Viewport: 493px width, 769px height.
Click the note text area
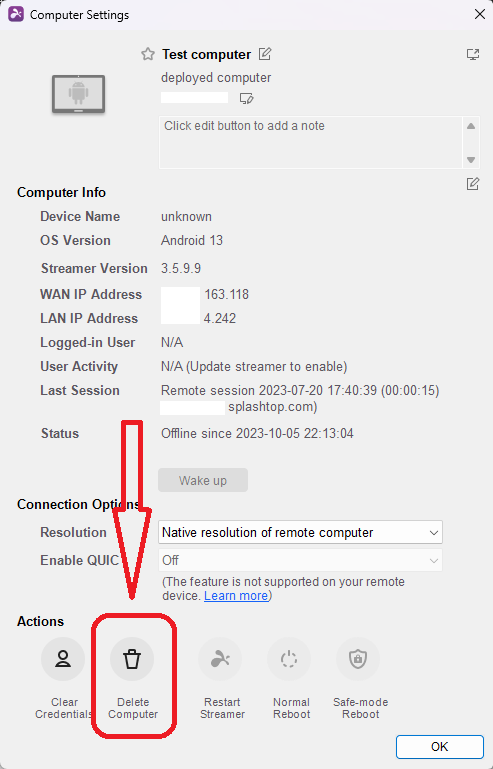tap(311, 142)
